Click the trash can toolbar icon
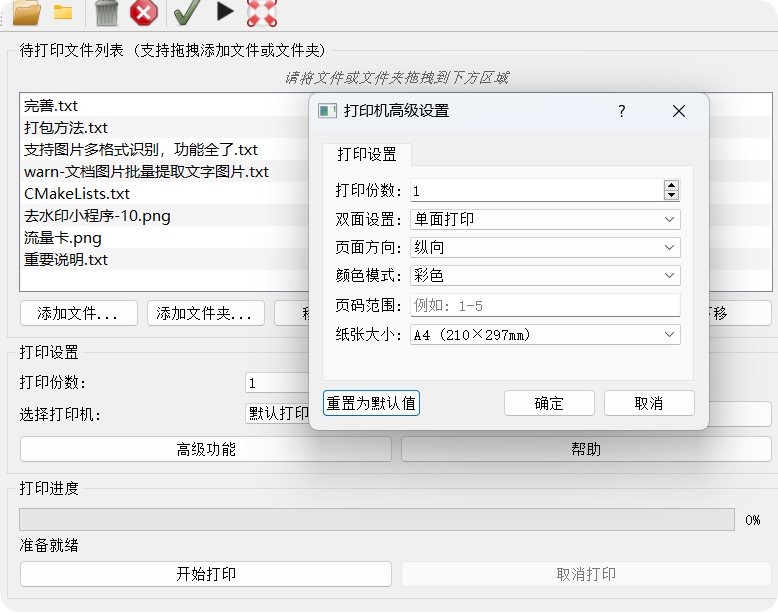Image resolution: width=778 pixels, height=612 pixels. click(107, 12)
